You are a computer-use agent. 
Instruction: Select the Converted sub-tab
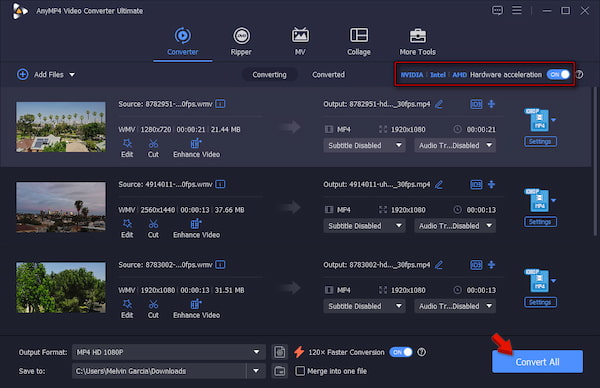click(x=328, y=75)
